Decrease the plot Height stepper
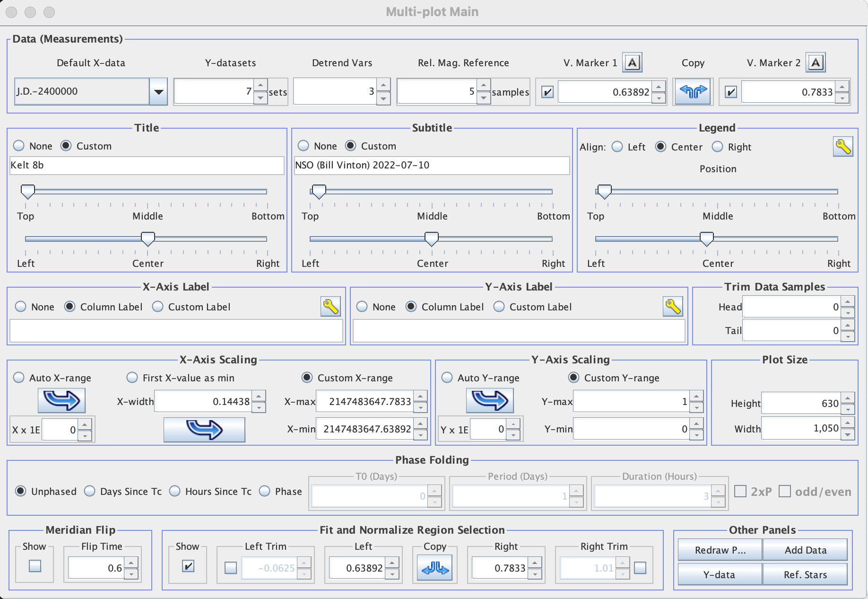868x599 pixels. (x=848, y=409)
